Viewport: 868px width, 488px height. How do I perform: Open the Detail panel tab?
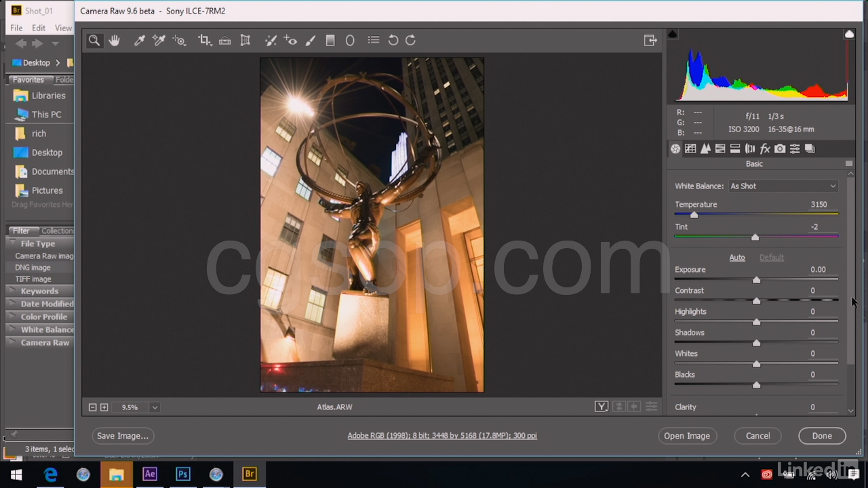click(x=705, y=149)
